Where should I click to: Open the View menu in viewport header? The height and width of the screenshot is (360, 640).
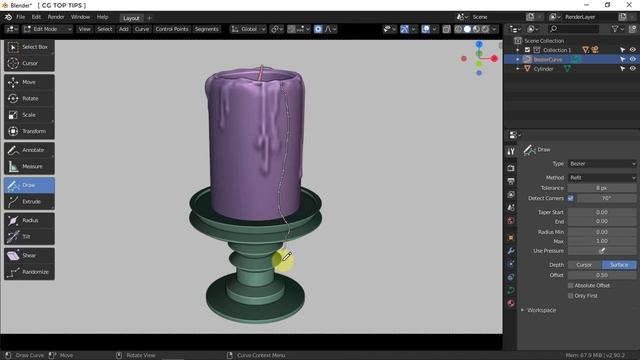pos(84,29)
